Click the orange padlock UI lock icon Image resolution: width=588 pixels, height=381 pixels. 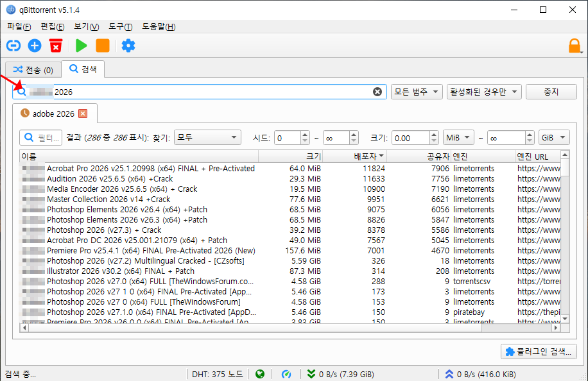coord(575,46)
